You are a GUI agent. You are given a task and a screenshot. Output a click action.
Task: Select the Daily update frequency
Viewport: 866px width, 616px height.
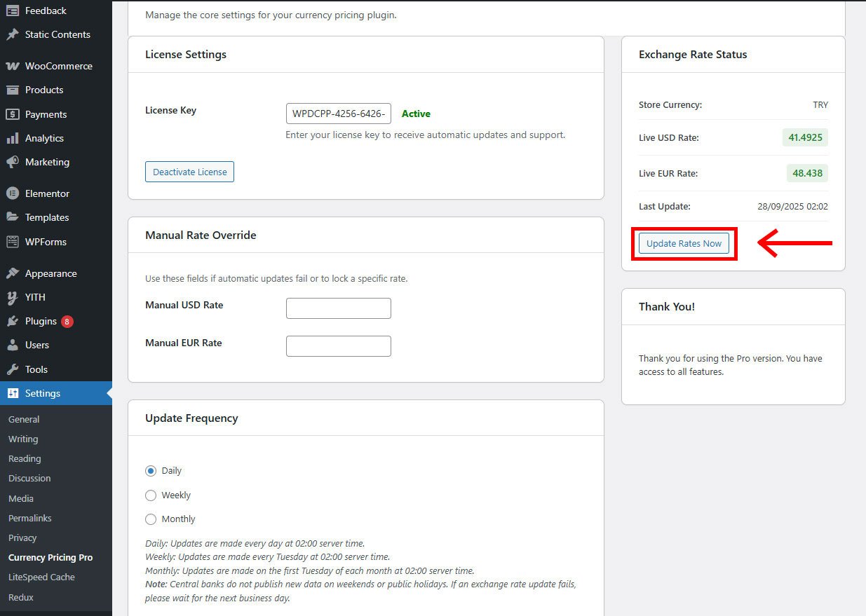tap(151, 471)
